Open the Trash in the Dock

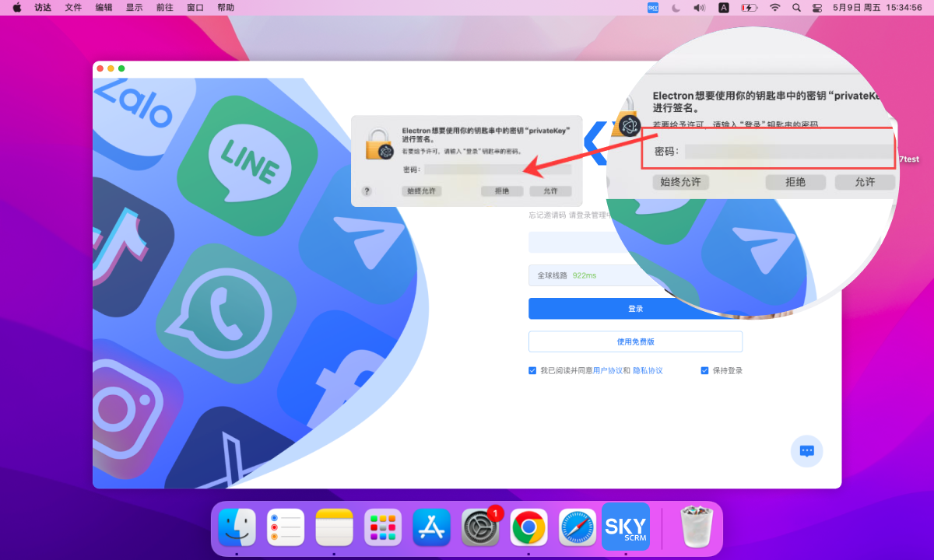[695, 527]
